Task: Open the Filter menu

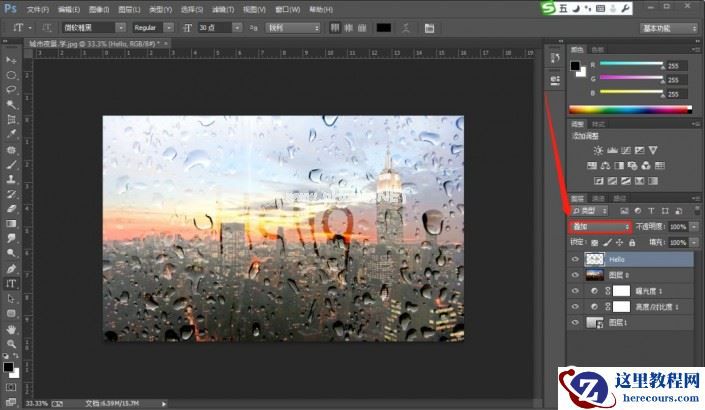Action: (223, 9)
